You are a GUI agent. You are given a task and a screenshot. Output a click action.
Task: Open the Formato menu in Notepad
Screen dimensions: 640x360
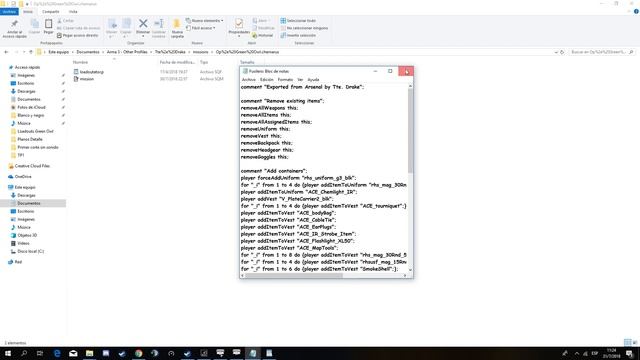click(x=285, y=80)
